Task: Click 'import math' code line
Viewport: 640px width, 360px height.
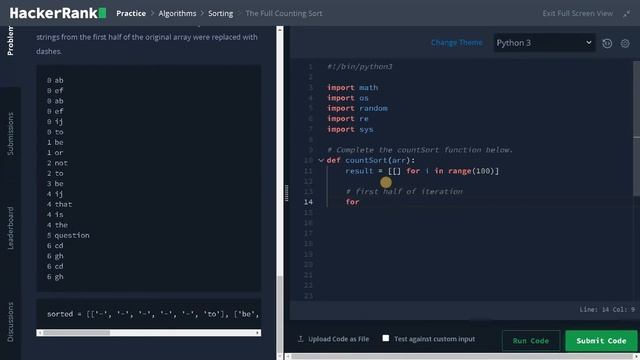Action: pos(353,87)
